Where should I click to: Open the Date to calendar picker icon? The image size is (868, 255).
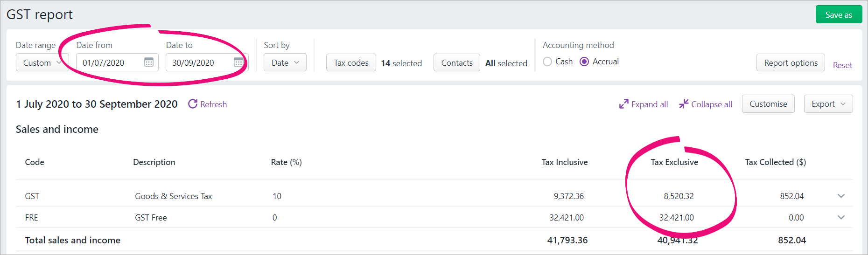click(238, 62)
